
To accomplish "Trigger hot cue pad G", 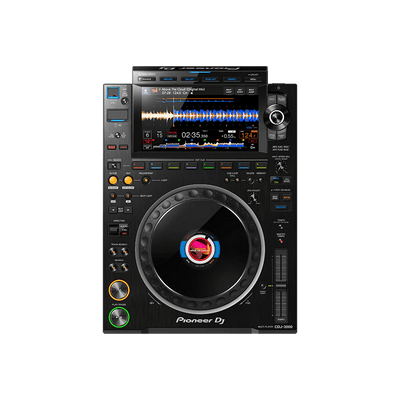I will pyautogui.click(x=244, y=165).
